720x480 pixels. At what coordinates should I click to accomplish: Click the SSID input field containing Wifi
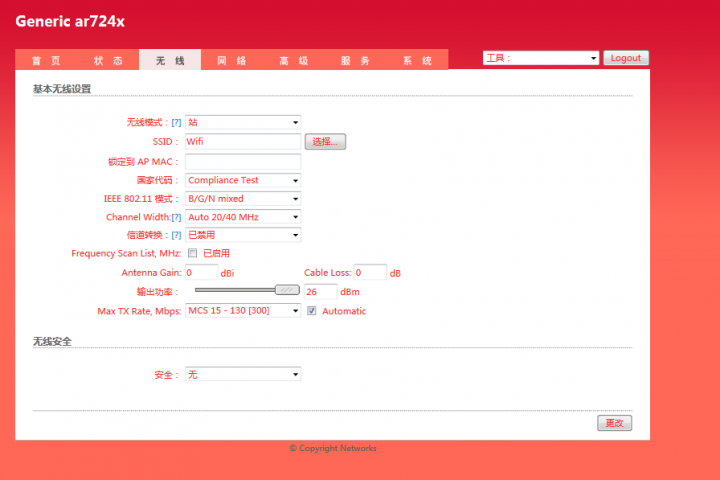point(243,141)
